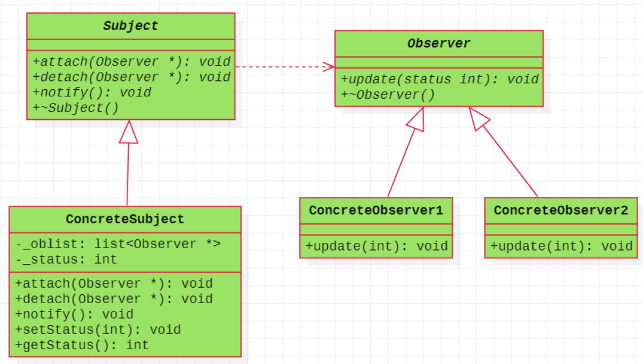Select the ConcreteObserver2 class title
Screen dimensions: 643x364
pyautogui.click(x=561, y=210)
